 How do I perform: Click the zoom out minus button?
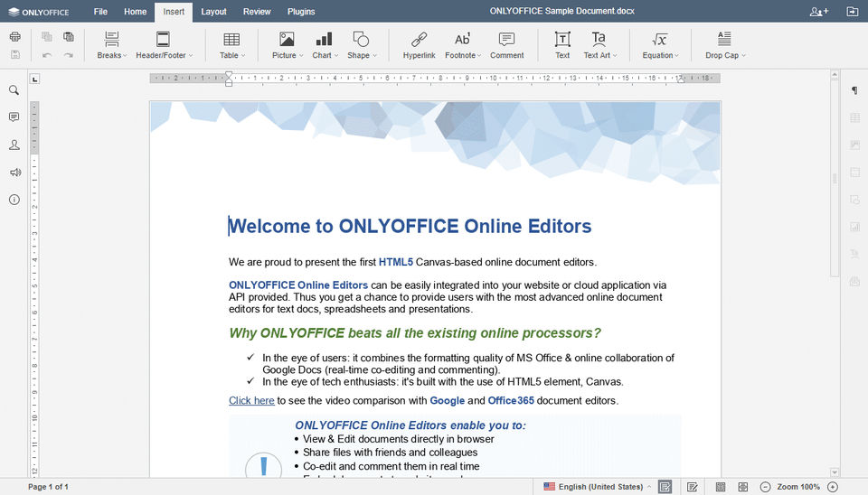[x=765, y=487]
